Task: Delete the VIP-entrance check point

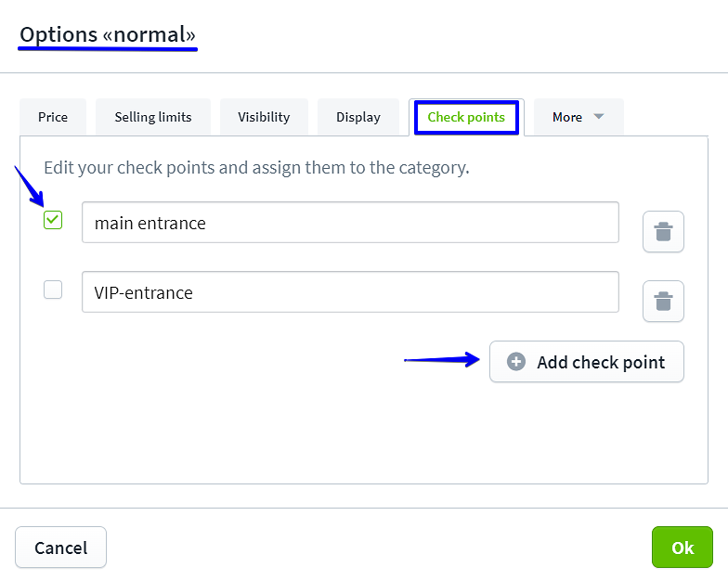Action: (663, 302)
